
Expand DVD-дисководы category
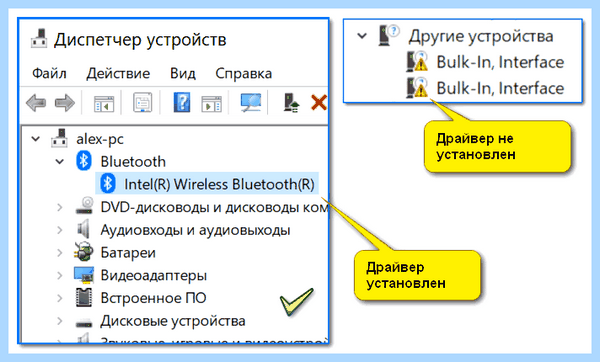tap(60, 207)
